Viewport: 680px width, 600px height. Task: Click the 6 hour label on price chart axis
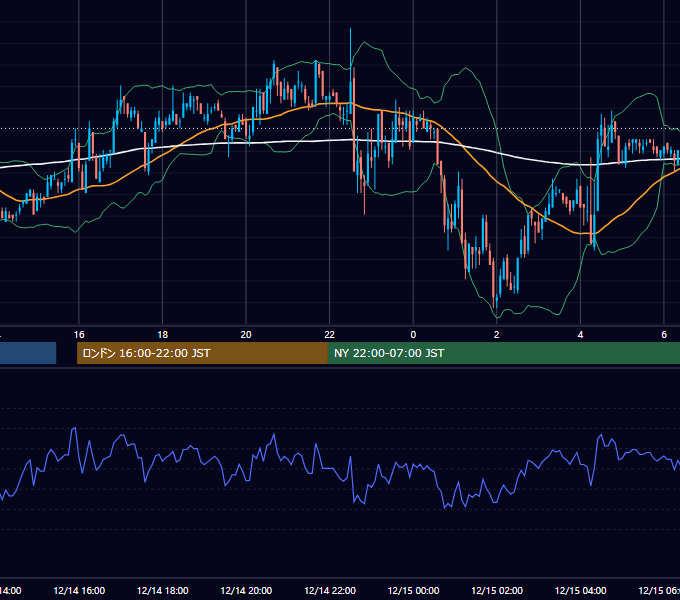pos(664,335)
